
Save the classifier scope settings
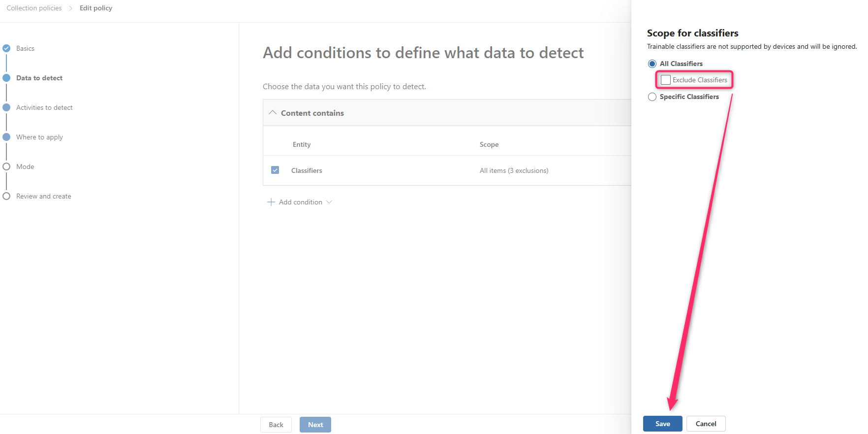click(662, 424)
